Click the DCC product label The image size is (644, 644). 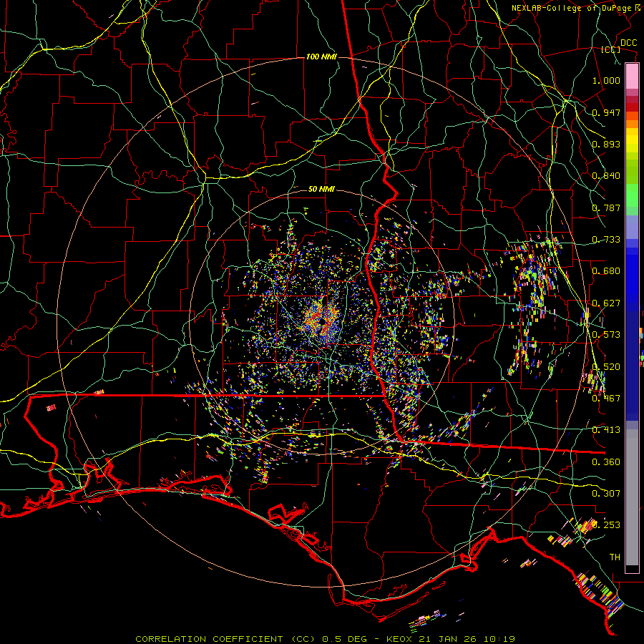point(628,43)
